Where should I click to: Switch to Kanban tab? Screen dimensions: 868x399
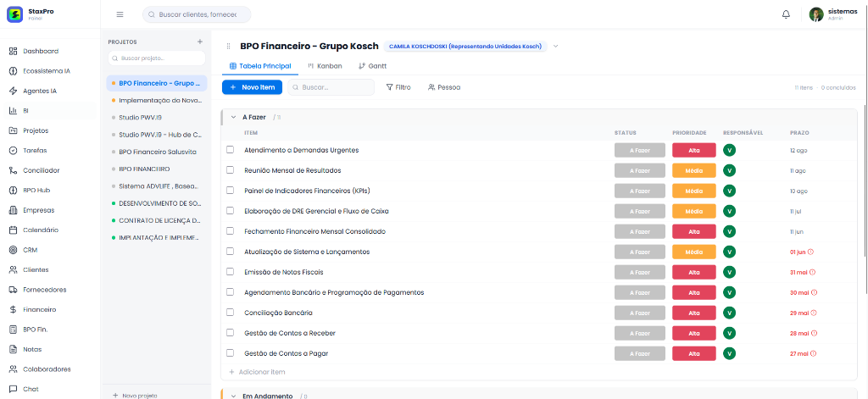(x=325, y=66)
